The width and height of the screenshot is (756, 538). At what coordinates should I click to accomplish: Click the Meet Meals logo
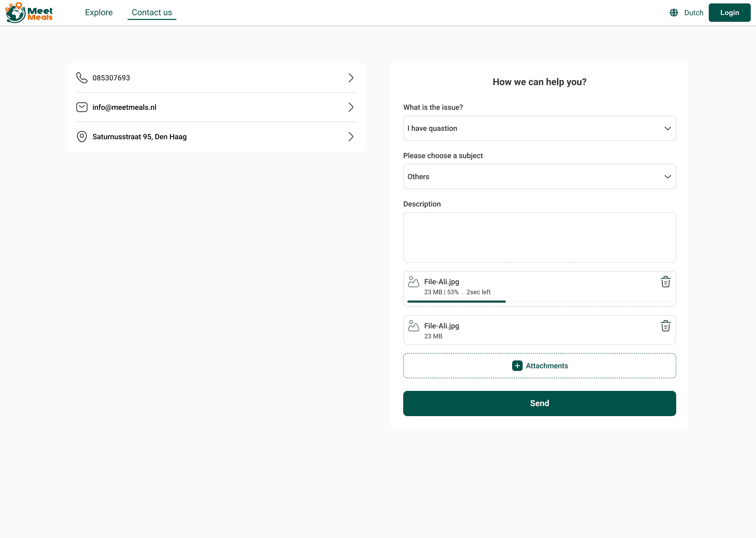(29, 13)
